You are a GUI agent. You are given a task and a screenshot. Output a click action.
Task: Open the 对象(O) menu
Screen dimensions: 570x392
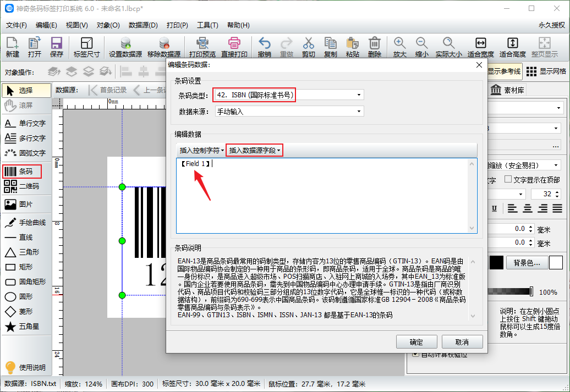(108, 25)
